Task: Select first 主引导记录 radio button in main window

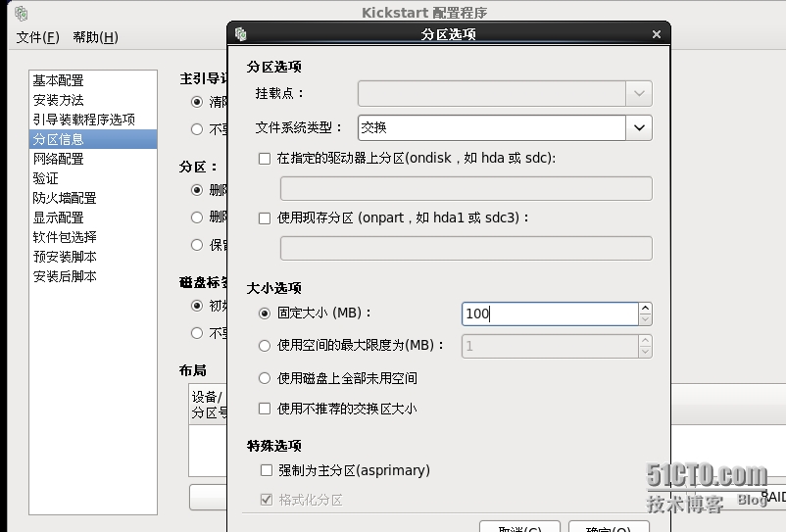Action: [x=197, y=102]
